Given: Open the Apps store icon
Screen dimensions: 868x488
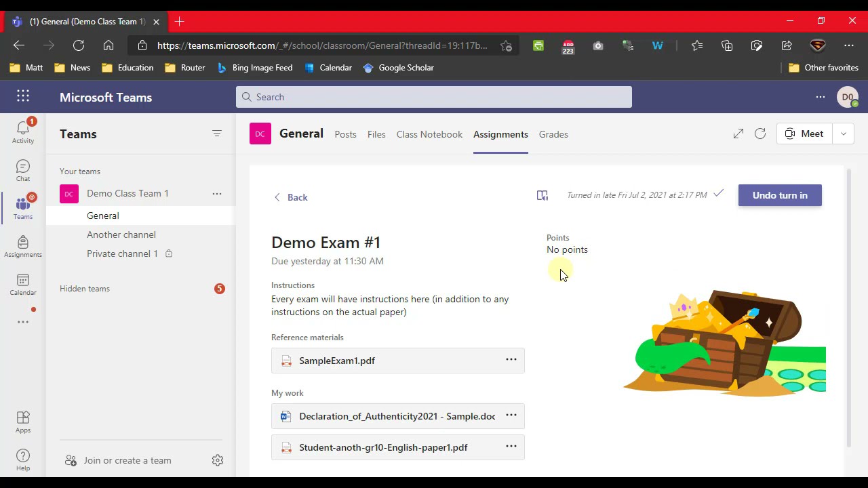Looking at the screenshot, I should point(23,422).
